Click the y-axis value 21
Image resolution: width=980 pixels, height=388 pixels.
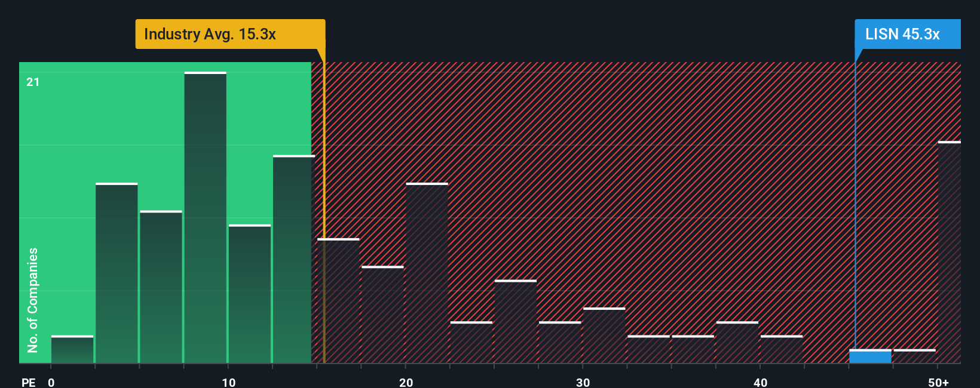(33, 82)
